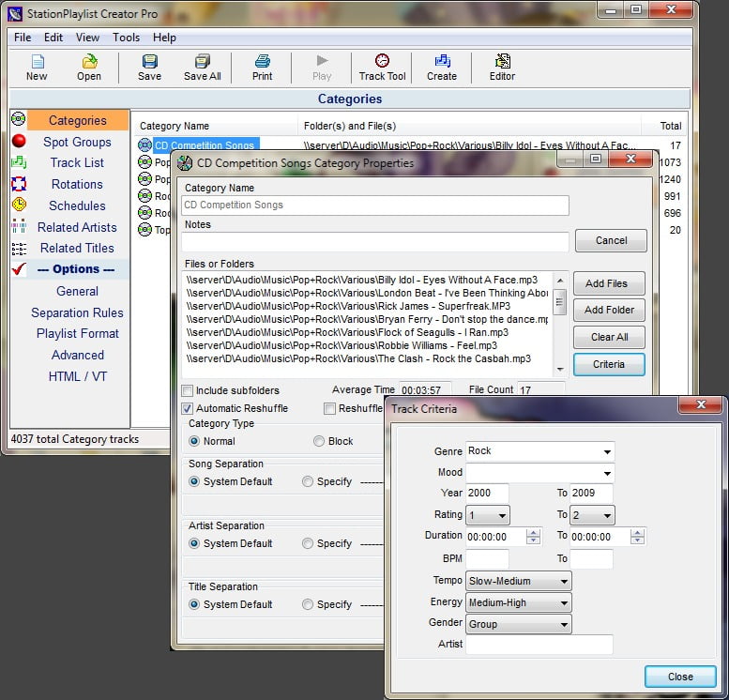Viewport: 729px width, 700px height.
Task: Click the disc icon of the 1073-track category
Action: coord(145,161)
